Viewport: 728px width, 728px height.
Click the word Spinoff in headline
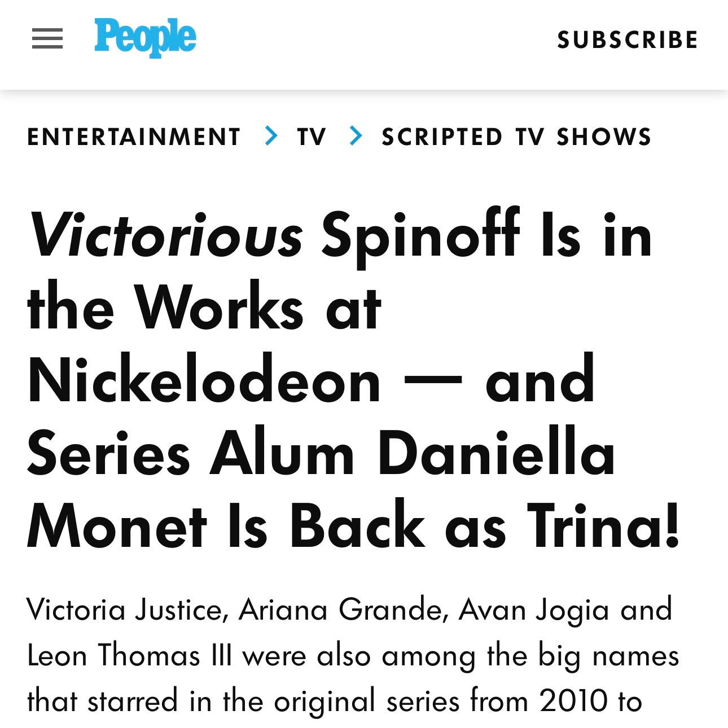pyautogui.click(x=420, y=235)
